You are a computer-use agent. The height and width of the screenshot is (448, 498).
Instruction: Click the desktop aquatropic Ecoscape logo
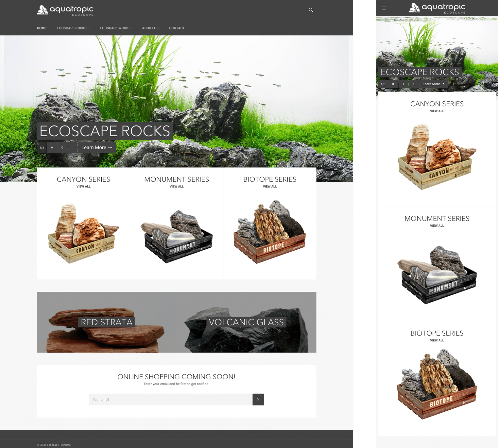65,10
